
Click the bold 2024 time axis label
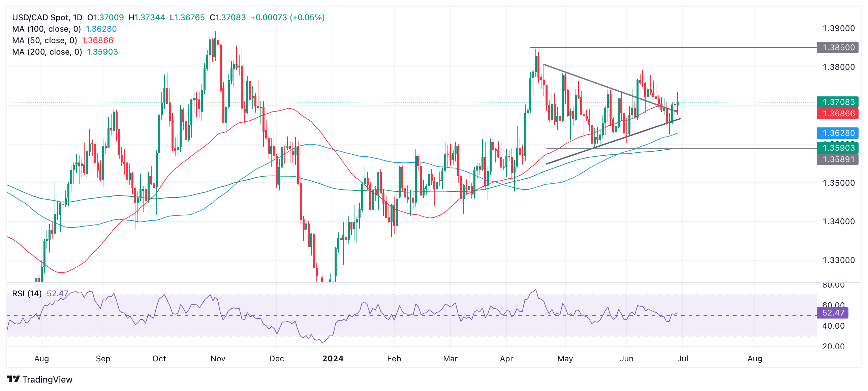pyautogui.click(x=333, y=359)
